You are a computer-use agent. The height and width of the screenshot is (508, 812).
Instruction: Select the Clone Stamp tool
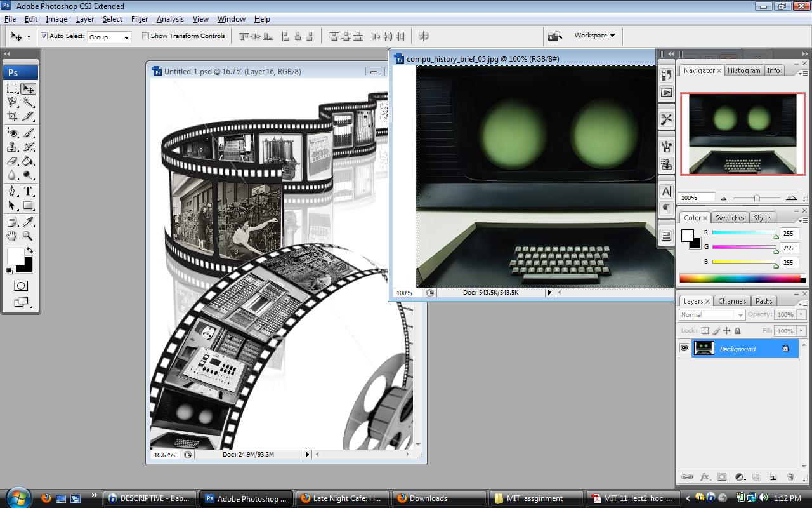pos(12,147)
